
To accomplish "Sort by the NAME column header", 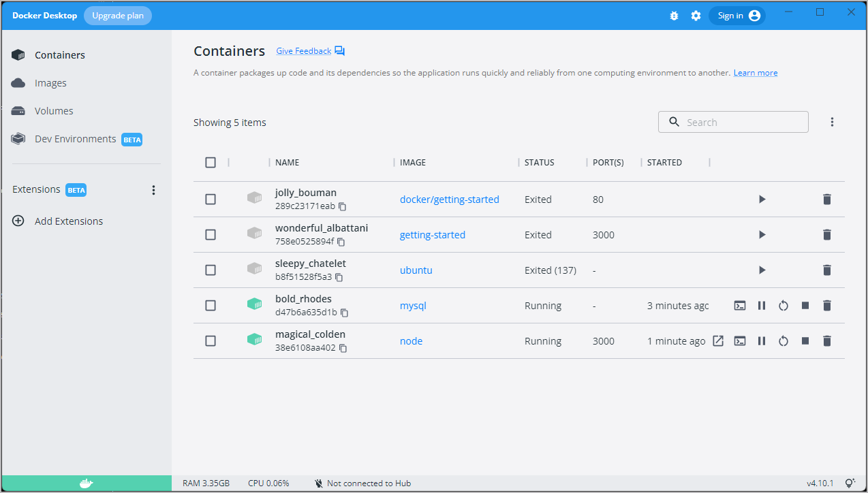I will [x=288, y=163].
